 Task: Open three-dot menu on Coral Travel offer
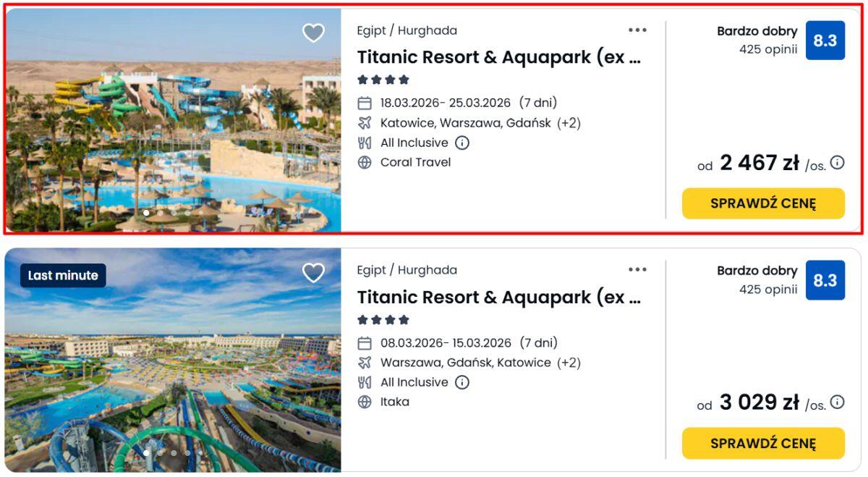637,30
